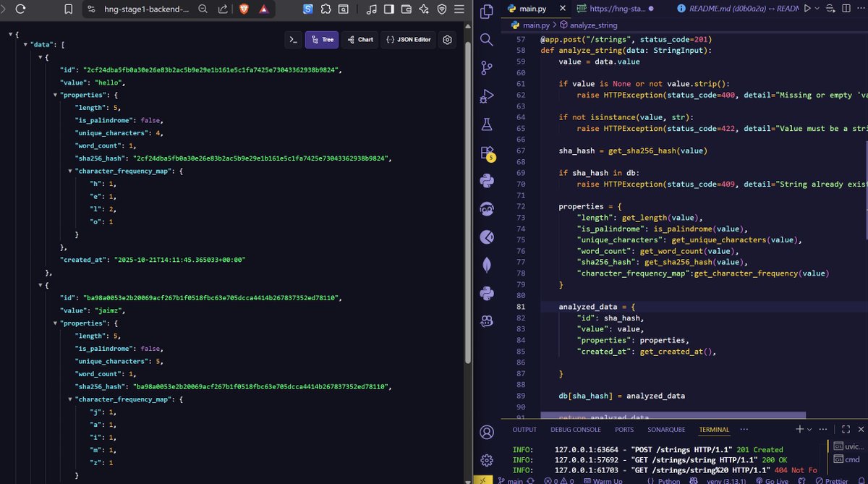The image size is (868, 484).
Task: Click Prettier in the status bar
Action: coord(830,480)
